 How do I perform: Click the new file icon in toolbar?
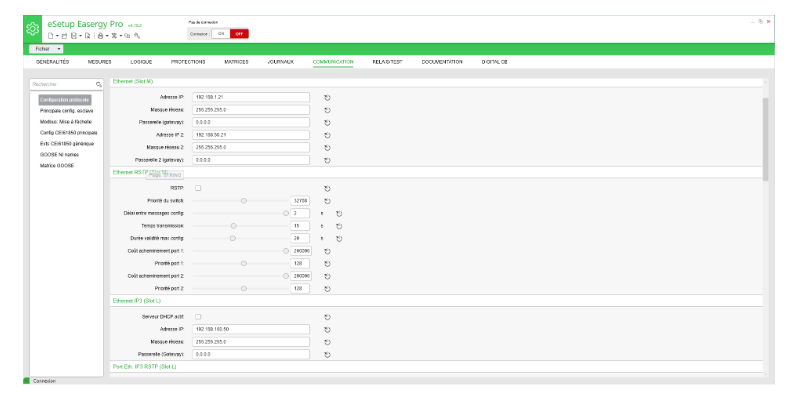click(51, 36)
